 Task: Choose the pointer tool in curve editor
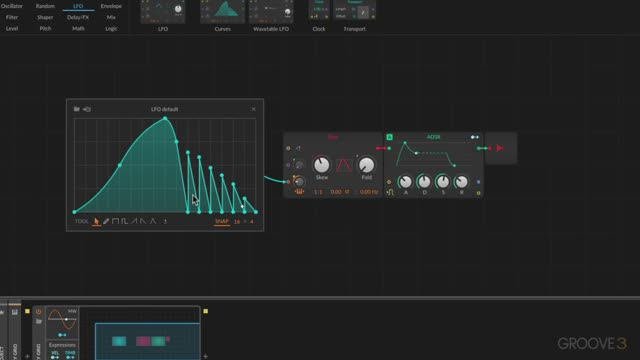click(x=96, y=222)
